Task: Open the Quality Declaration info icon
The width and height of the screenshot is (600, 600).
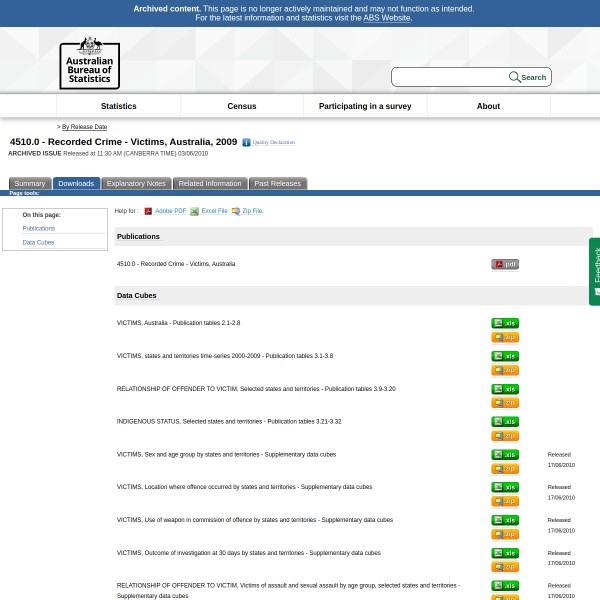Action: (x=246, y=143)
